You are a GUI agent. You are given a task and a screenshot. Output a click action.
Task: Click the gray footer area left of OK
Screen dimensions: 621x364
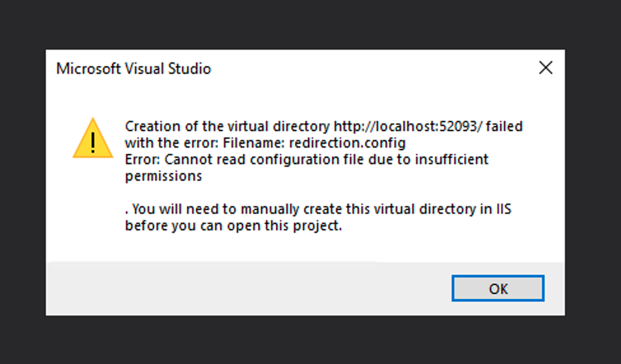tap(242, 288)
